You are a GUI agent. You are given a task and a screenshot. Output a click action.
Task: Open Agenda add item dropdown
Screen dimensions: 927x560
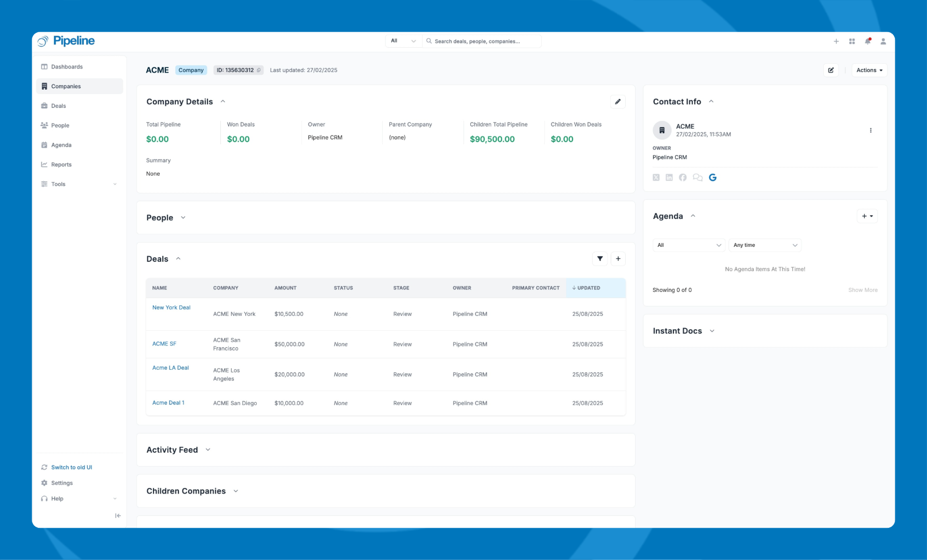point(867,216)
